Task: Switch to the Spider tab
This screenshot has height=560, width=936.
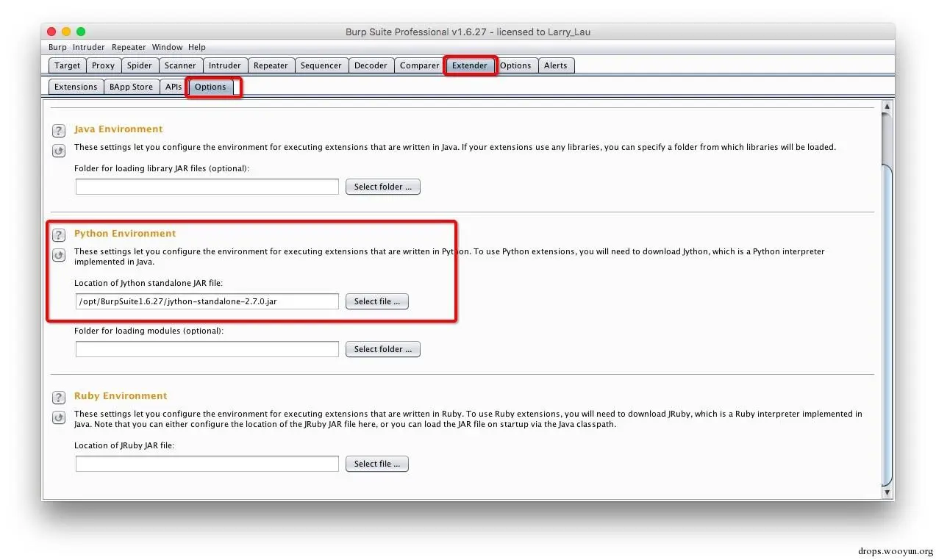Action: point(140,65)
